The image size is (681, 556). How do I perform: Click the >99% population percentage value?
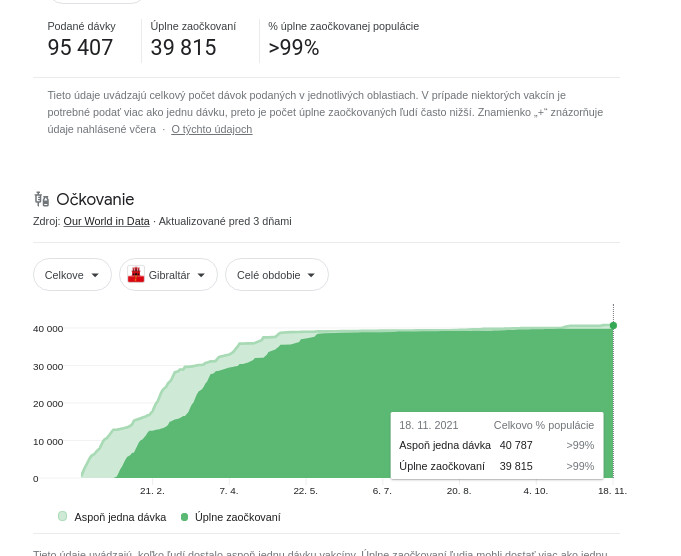click(x=293, y=47)
